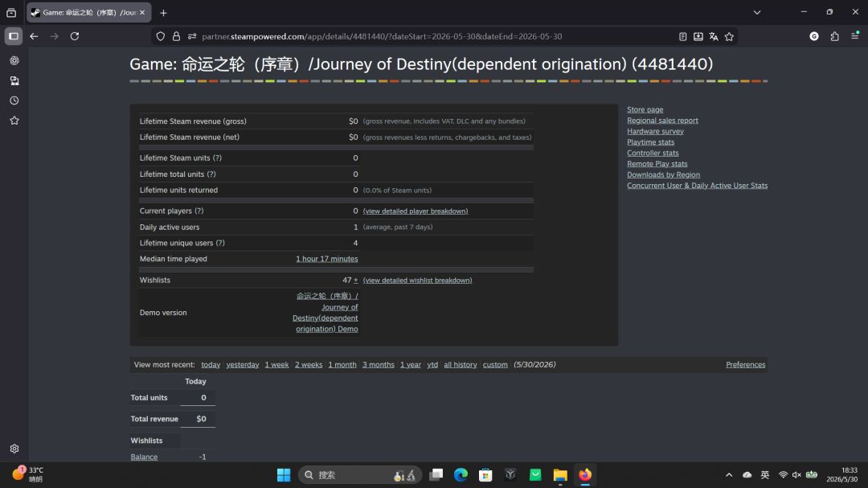This screenshot has width=868, height=488.
Task: Select 'all history' date range
Action: coord(460,364)
